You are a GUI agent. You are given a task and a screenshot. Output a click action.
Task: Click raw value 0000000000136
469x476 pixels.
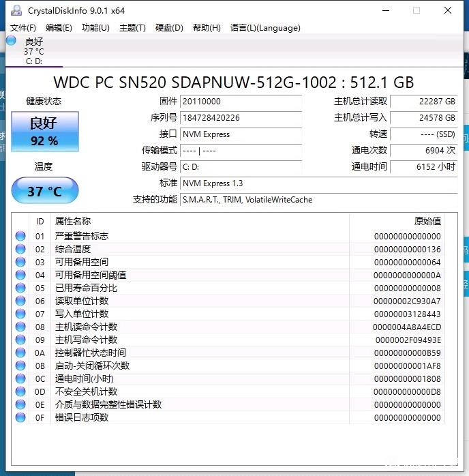[407, 249]
